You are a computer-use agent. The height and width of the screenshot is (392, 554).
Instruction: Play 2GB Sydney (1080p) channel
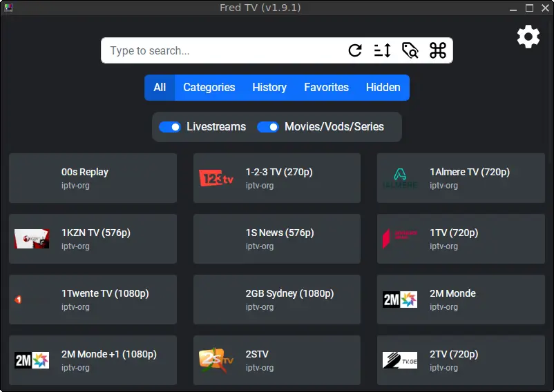point(277,300)
